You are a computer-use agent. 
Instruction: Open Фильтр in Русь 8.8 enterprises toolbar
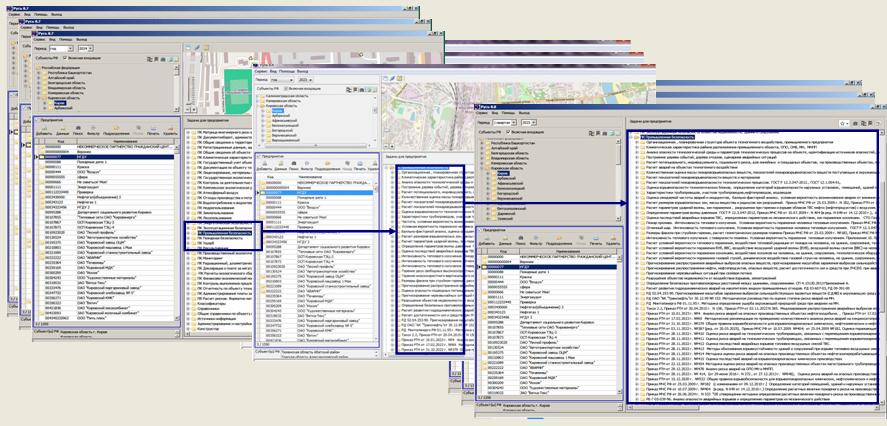tap(535, 241)
